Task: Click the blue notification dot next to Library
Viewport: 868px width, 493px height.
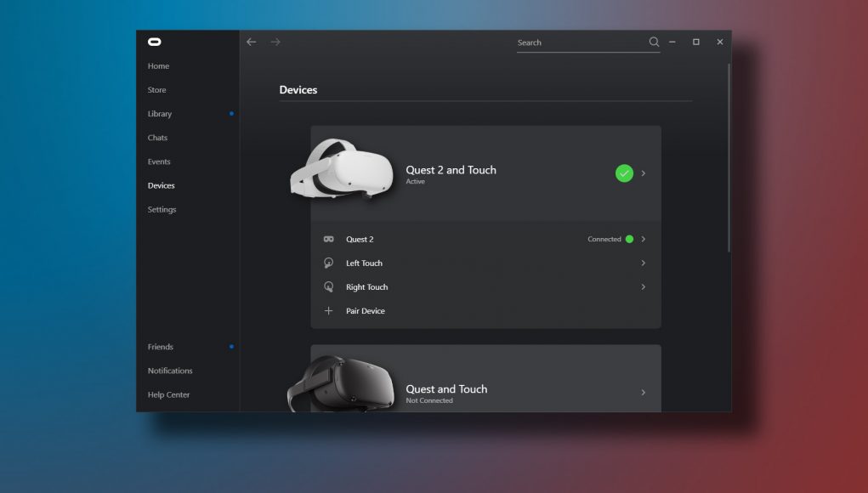Action: [x=230, y=113]
